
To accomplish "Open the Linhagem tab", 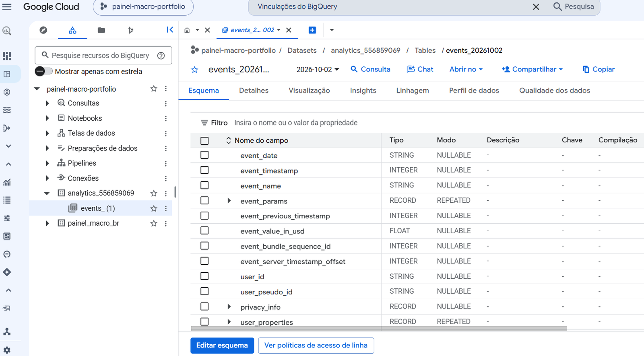I will [413, 91].
